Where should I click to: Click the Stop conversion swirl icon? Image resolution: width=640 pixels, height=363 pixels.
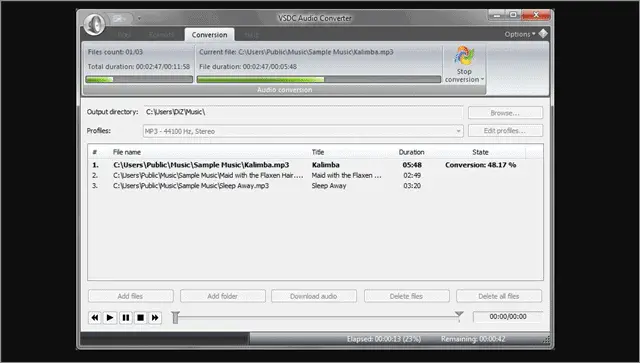tap(464, 56)
